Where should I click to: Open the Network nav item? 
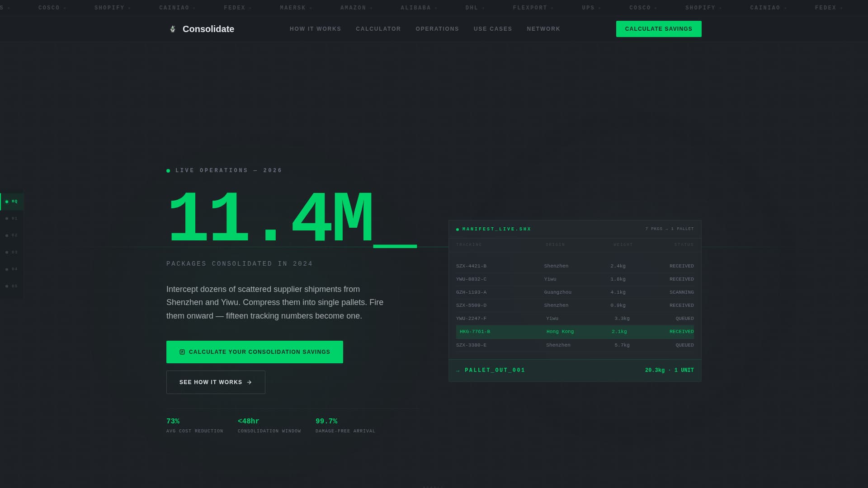pos(543,29)
